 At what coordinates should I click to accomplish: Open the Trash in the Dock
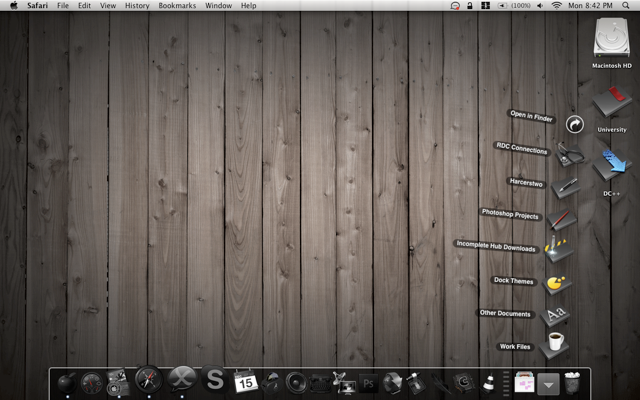573,382
